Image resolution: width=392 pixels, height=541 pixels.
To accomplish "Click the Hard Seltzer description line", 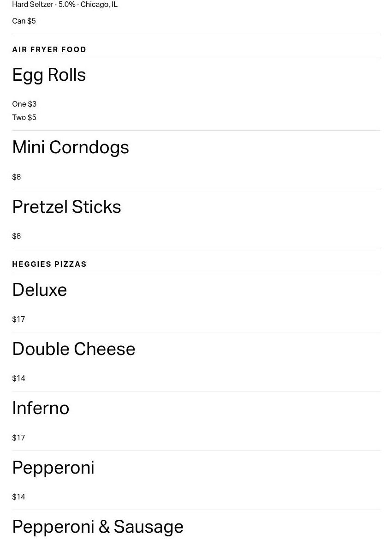I will tap(65, 5).
